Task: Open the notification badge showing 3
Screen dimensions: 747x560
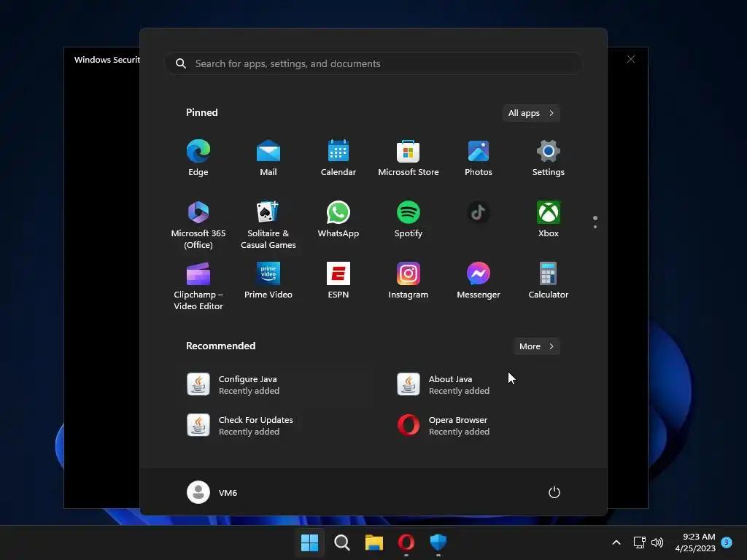Action: coord(727,542)
